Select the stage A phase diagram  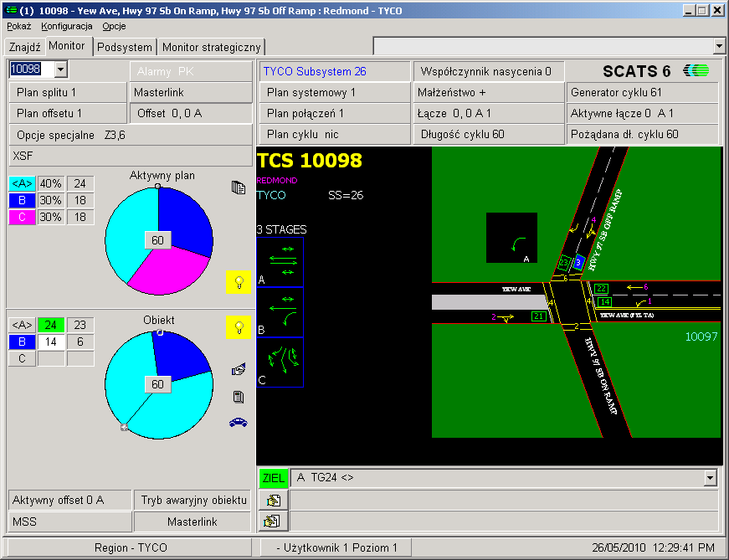click(x=280, y=262)
